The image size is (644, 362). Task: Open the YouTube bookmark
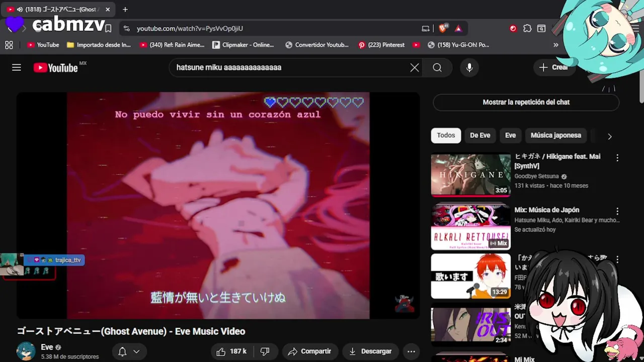(43, 45)
